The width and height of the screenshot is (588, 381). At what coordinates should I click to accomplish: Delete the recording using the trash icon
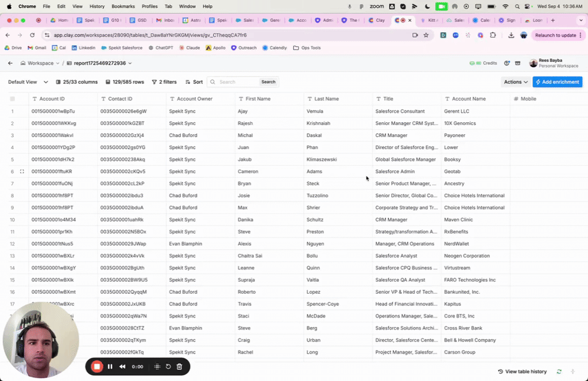(179, 367)
